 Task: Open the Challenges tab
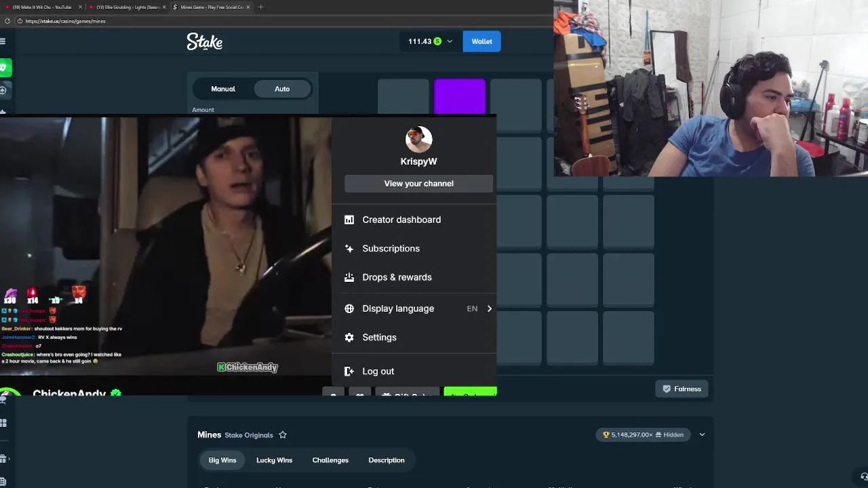pyautogui.click(x=330, y=460)
